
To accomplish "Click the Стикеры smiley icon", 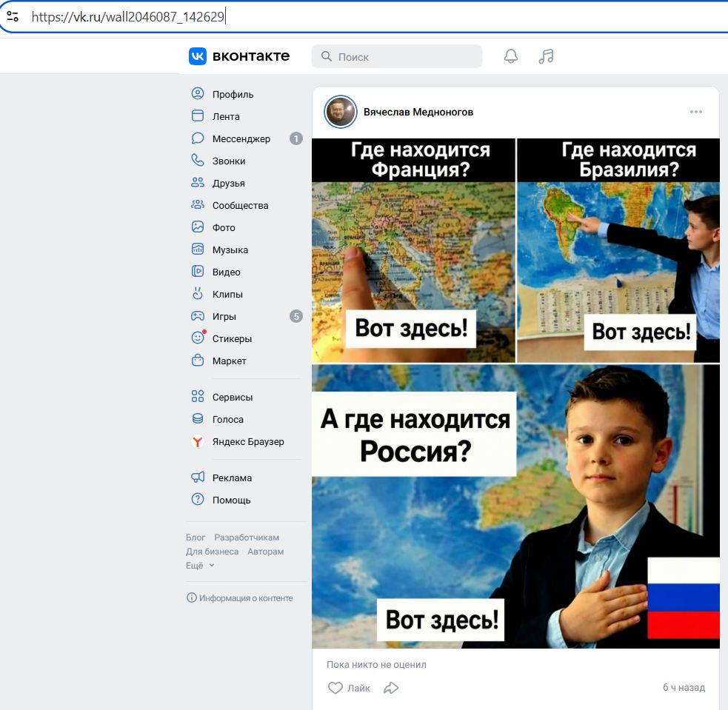I will coord(198,338).
